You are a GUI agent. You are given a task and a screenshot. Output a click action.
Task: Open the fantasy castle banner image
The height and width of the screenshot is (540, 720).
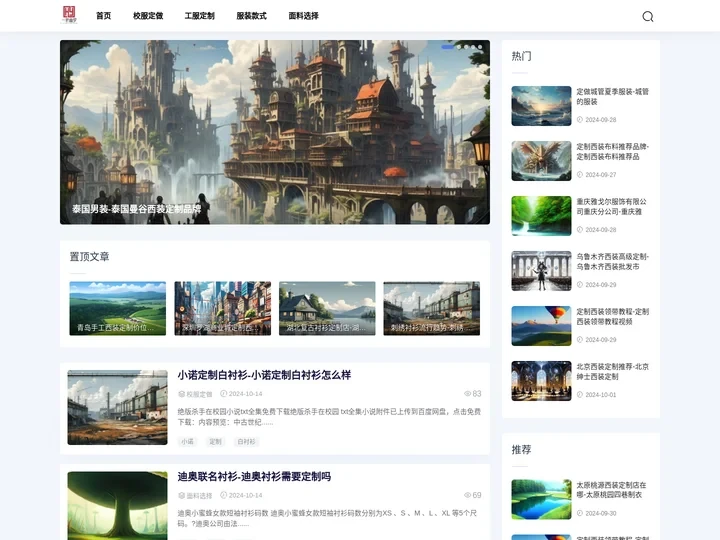[x=275, y=132]
